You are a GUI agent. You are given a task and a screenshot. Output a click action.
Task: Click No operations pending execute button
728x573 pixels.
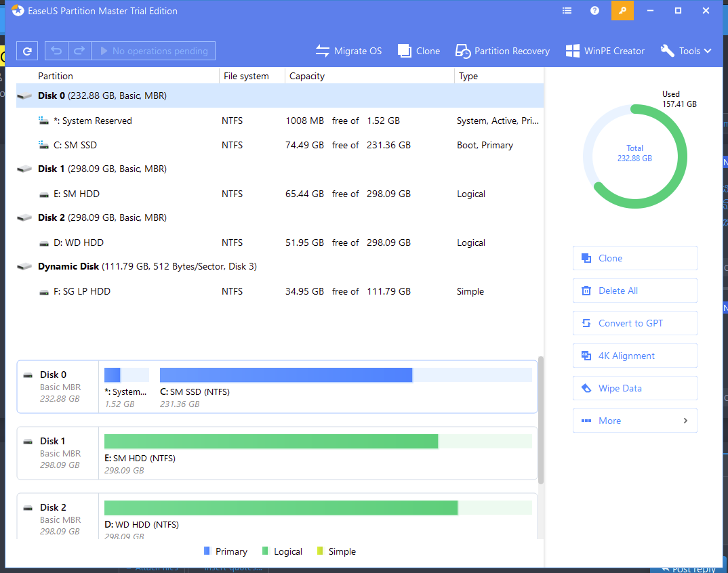[154, 51]
